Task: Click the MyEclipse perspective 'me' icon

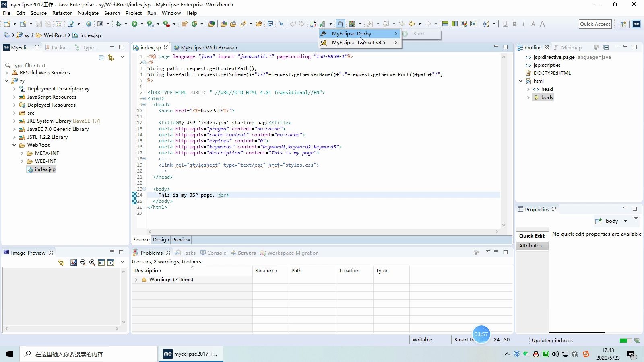Action: (636, 24)
